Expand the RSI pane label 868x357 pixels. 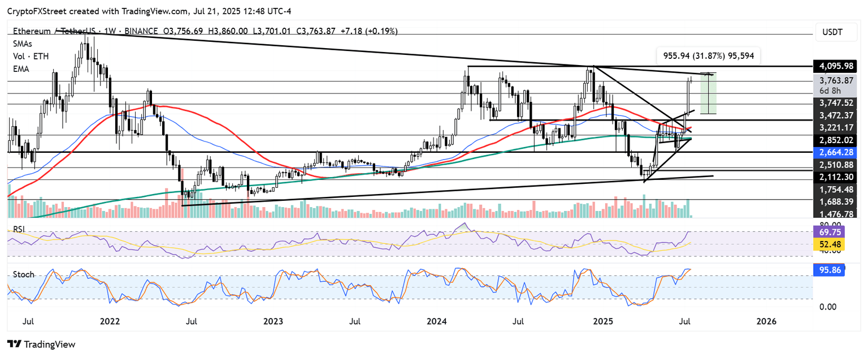tap(20, 230)
